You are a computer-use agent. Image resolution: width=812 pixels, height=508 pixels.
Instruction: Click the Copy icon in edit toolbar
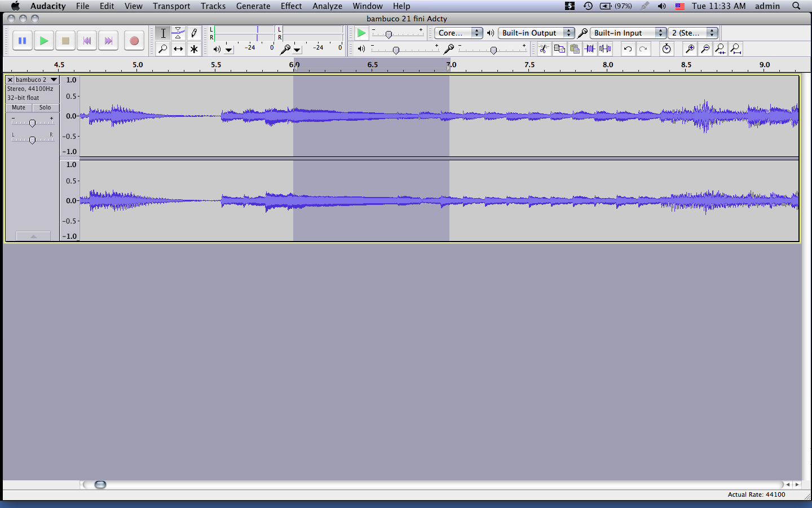coord(559,49)
